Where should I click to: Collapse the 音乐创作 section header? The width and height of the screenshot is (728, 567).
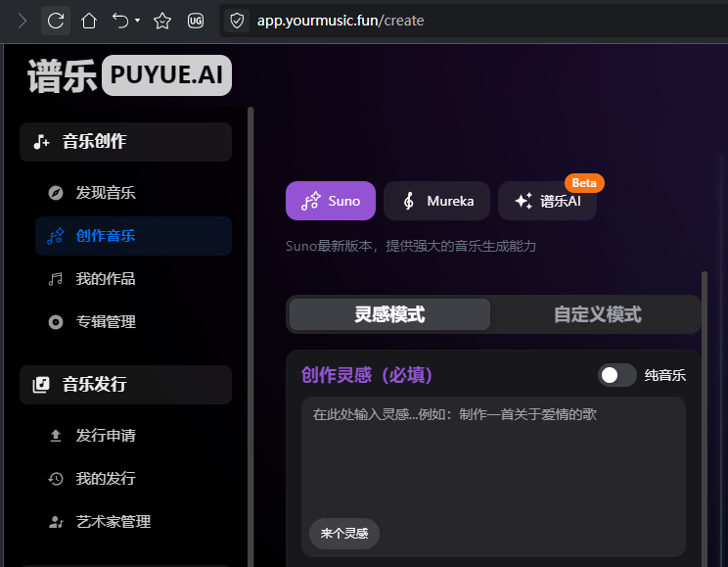[x=125, y=142]
